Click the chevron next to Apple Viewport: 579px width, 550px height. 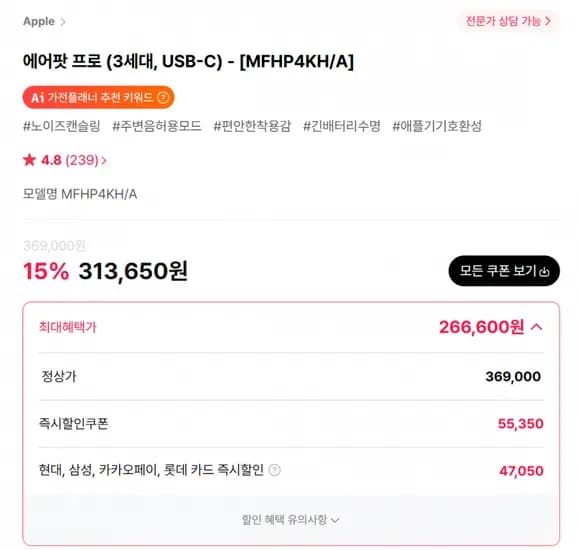63,22
